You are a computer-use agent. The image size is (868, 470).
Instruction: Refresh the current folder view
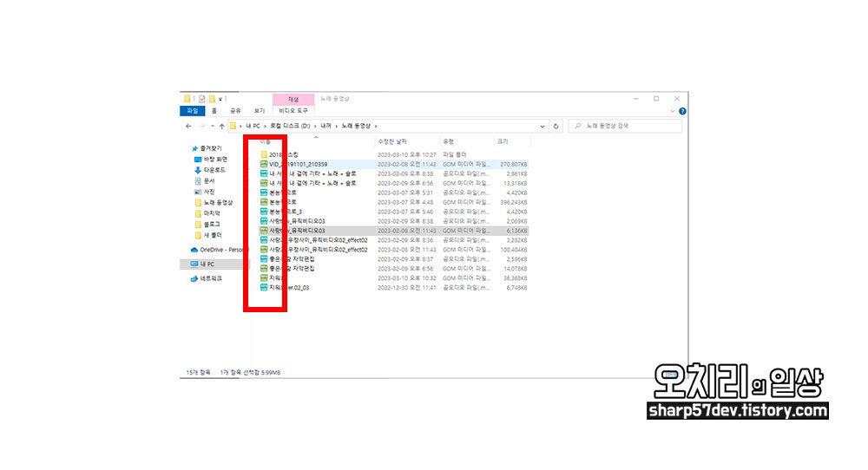(556, 126)
